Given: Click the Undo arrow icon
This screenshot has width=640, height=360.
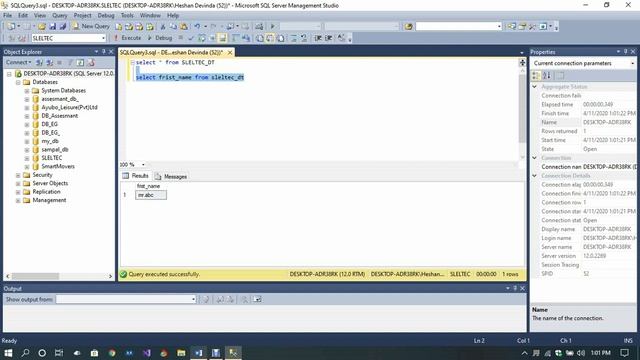Looking at the screenshot, I should tap(197, 26).
